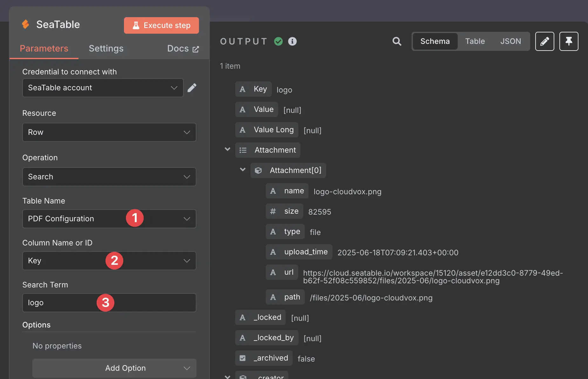Screen dimensions: 588x379
Task: Click the cube icon beside Attachment[0]
Action: tap(258, 170)
